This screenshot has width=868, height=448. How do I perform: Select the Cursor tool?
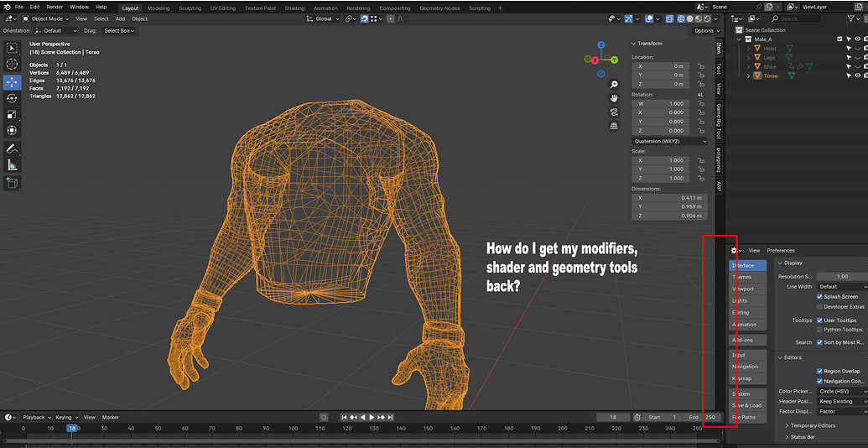coord(13,65)
